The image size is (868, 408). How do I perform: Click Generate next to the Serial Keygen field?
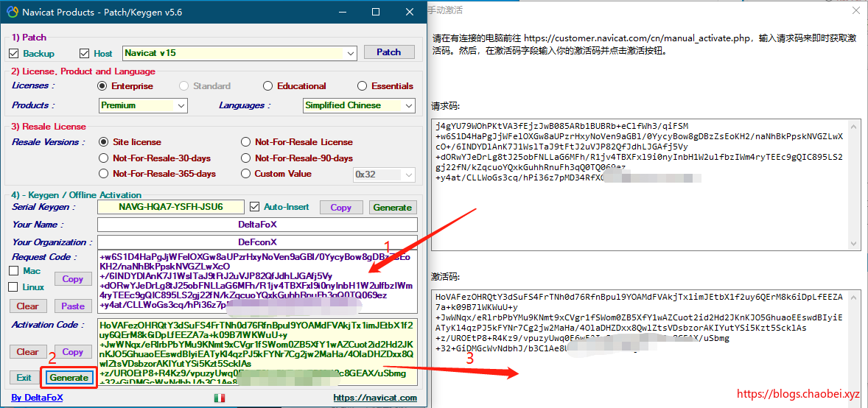click(x=393, y=208)
